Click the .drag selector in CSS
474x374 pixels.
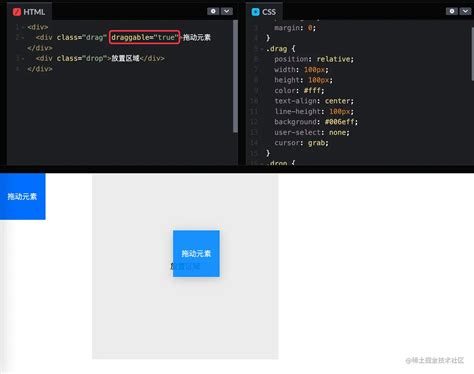[276, 49]
